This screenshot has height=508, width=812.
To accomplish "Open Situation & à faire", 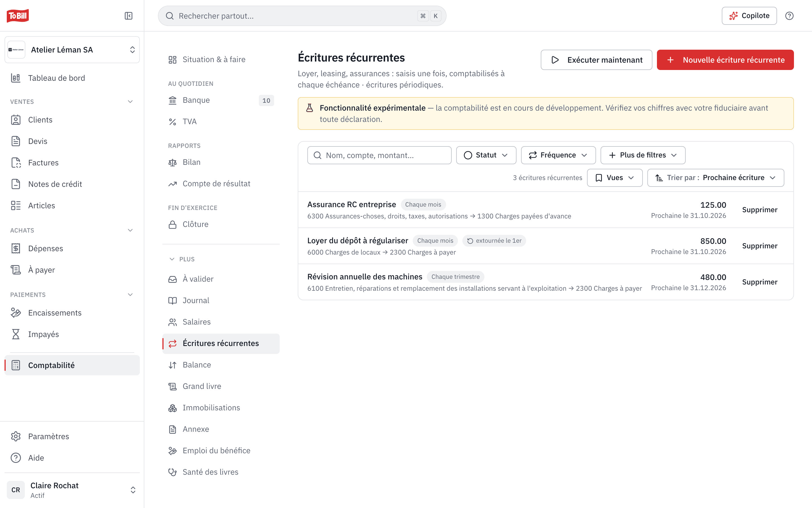I will pos(221,60).
